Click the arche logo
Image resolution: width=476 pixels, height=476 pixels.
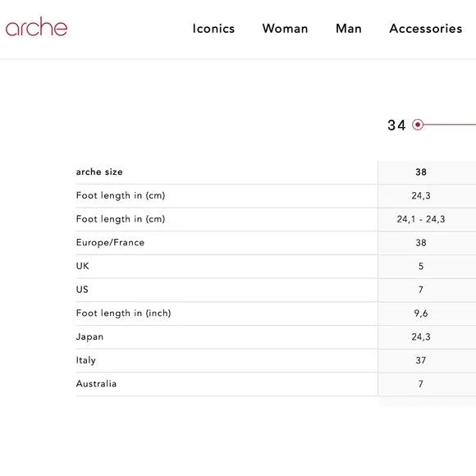[36, 27]
